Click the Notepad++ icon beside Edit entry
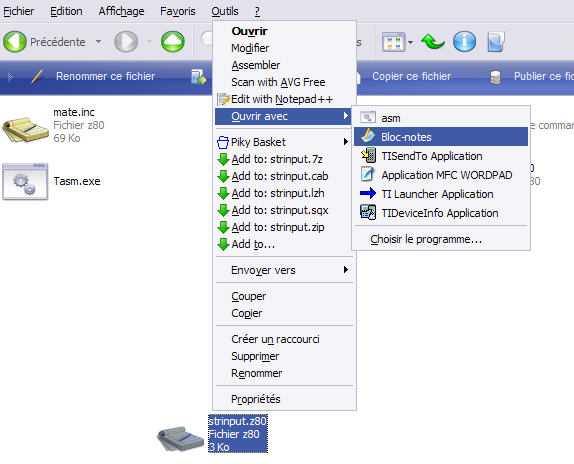Image resolution: width=574 pixels, height=464 pixels. [x=223, y=99]
